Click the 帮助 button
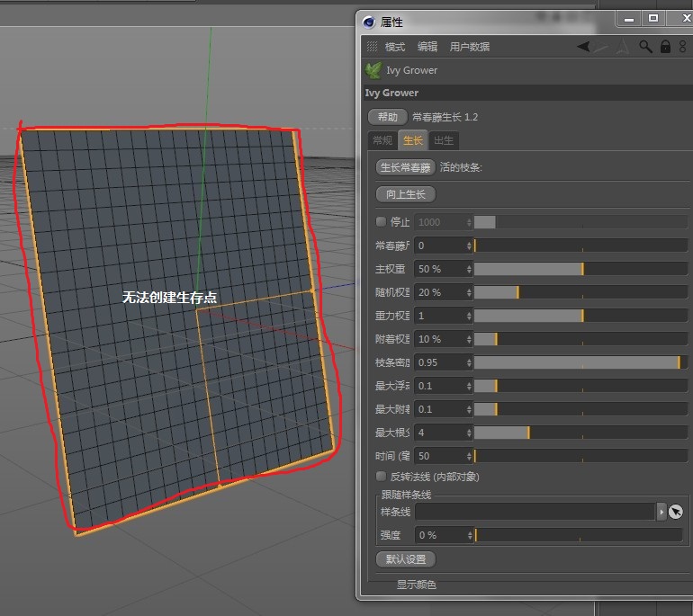Screen dimensions: 693x616 388,117
